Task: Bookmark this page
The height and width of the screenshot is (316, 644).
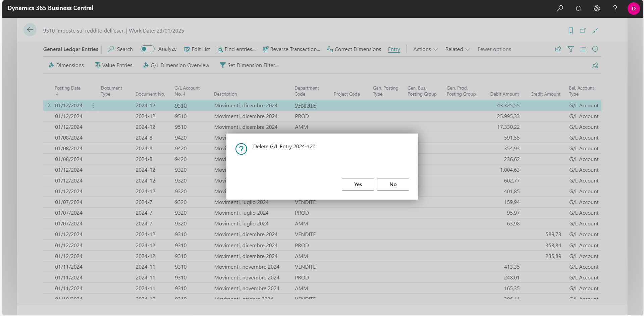Action: click(571, 31)
